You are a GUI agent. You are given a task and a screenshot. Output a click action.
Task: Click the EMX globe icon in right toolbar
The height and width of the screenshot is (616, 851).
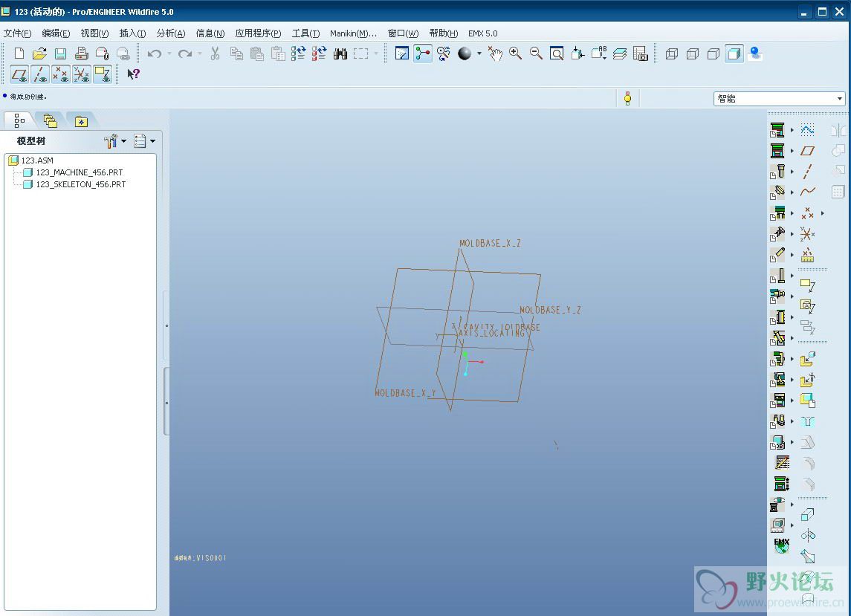pos(781,545)
